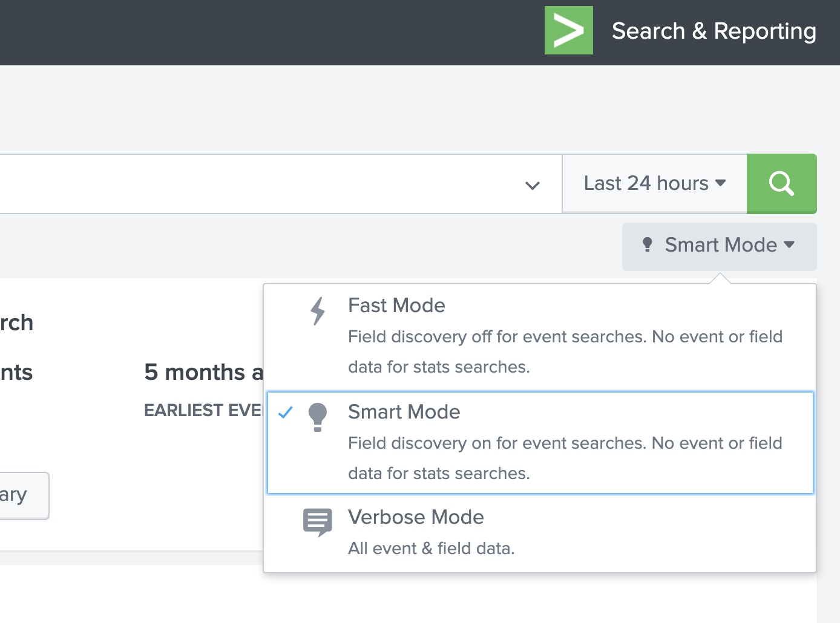
Task: Click the green arrow in the Splunk logo
Action: tap(568, 30)
